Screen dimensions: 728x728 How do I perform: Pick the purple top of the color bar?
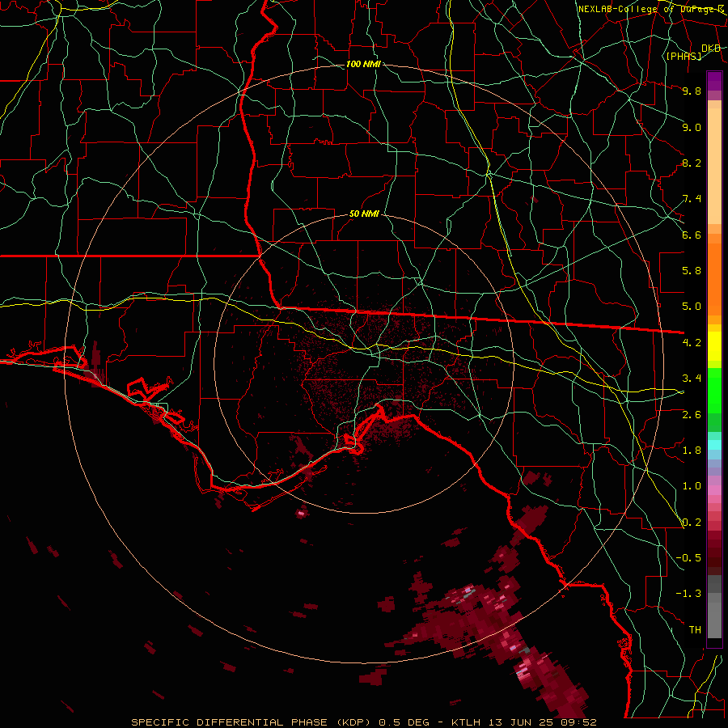pos(714,81)
